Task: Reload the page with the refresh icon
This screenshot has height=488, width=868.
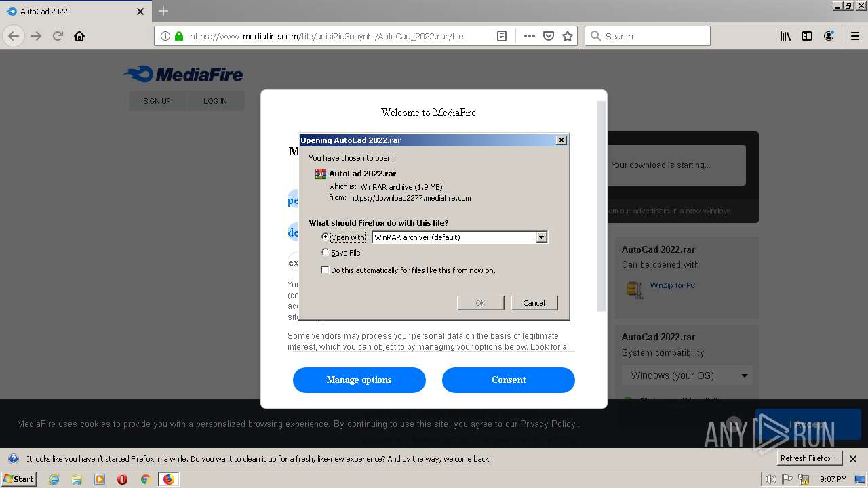Action: (x=58, y=36)
